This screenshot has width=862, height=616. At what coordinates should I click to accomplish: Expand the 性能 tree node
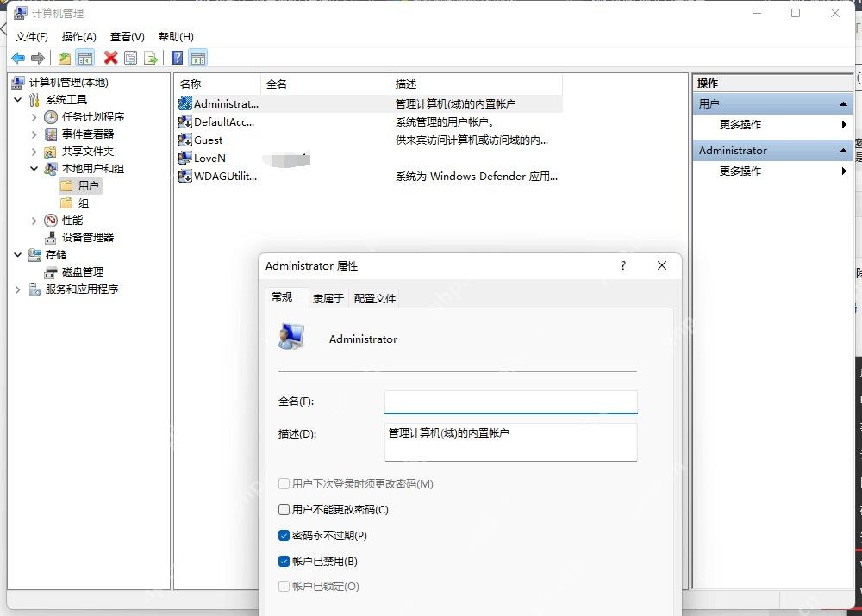tap(34, 221)
